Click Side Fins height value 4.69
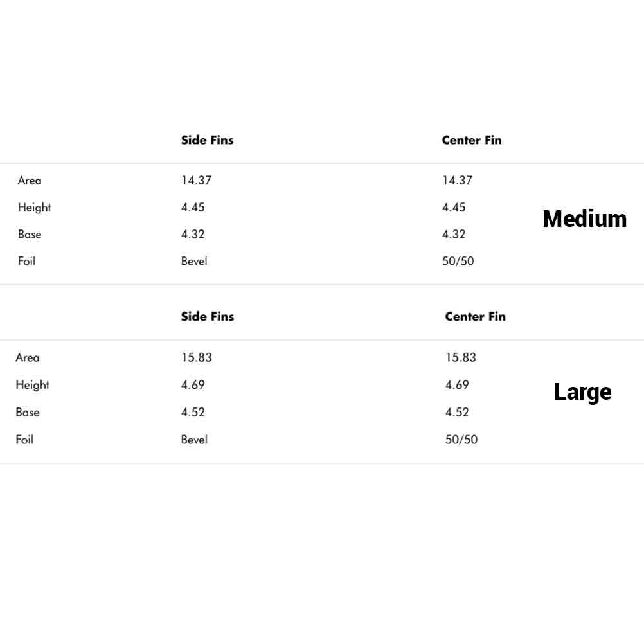Viewport: 644px width, 644px height. [x=193, y=385]
